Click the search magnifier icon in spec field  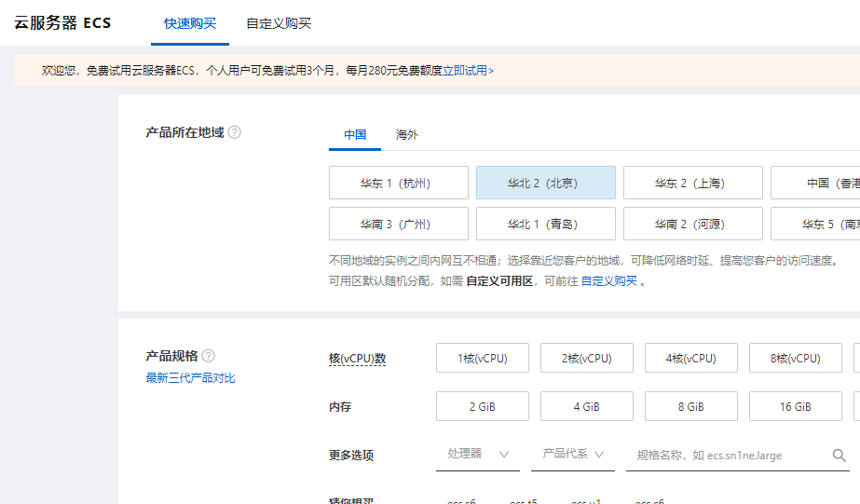tap(839, 455)
